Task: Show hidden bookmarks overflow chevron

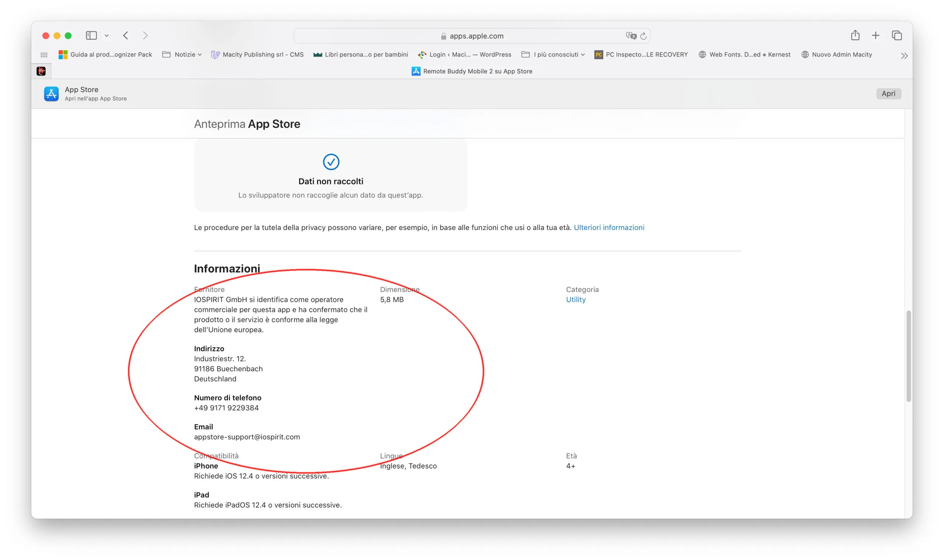Action: pos(904,56)
